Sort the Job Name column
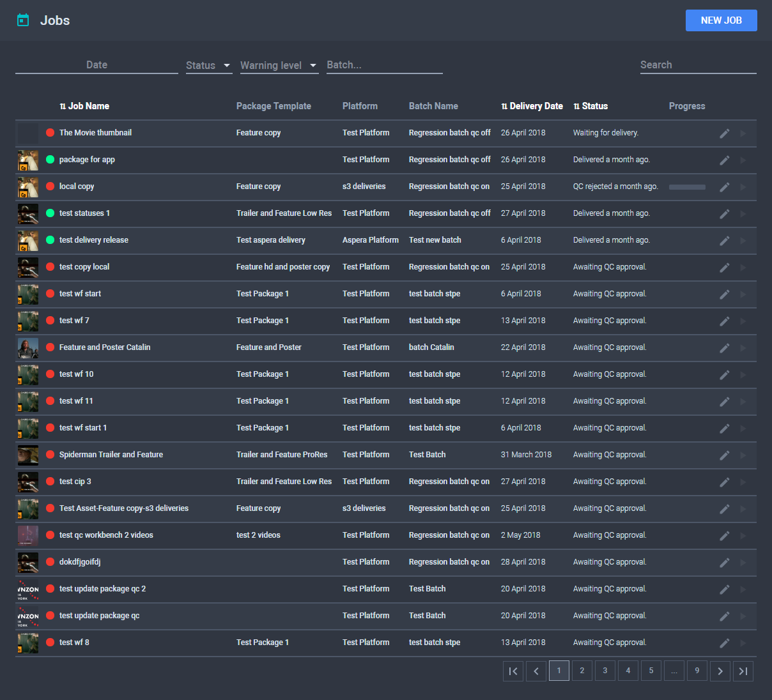Viewport: 772px width, 700px height. (84, 106)
